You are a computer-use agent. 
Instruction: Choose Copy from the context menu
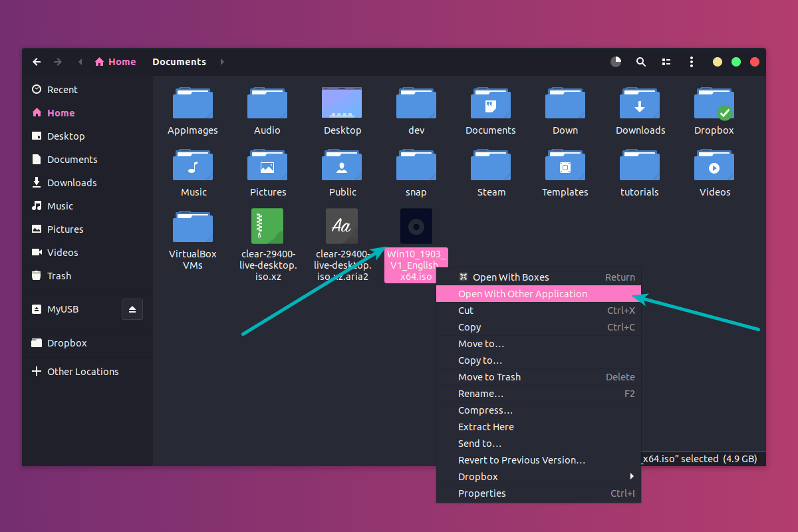pos(538,327)
